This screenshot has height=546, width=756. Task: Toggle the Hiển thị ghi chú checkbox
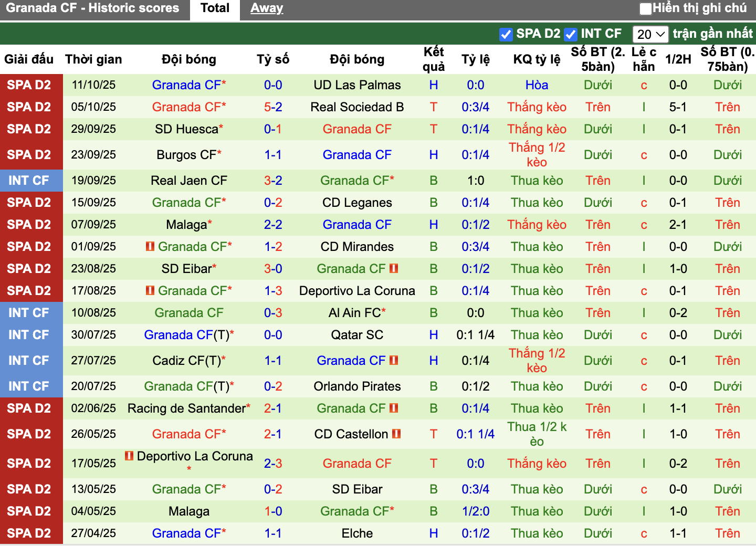tap(645, 8)
